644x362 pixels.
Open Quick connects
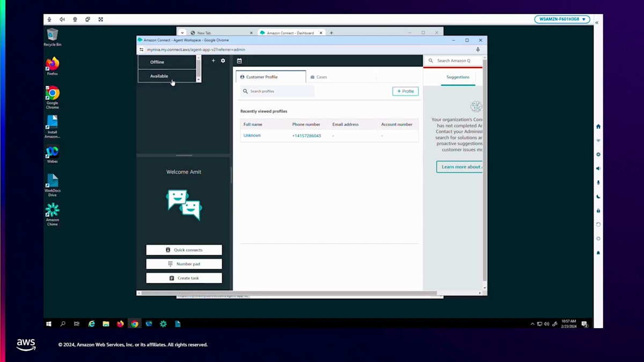click(x=184, y=250)
